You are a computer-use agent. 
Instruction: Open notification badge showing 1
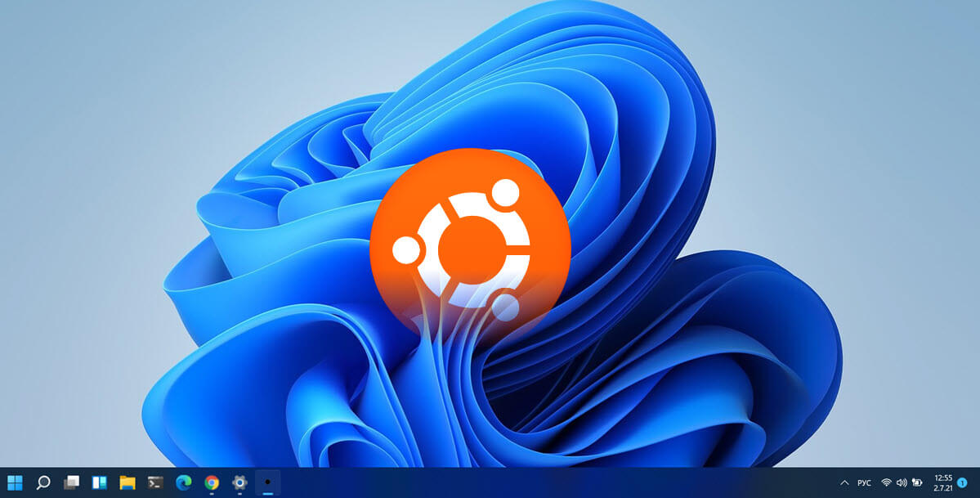[963, 483]
